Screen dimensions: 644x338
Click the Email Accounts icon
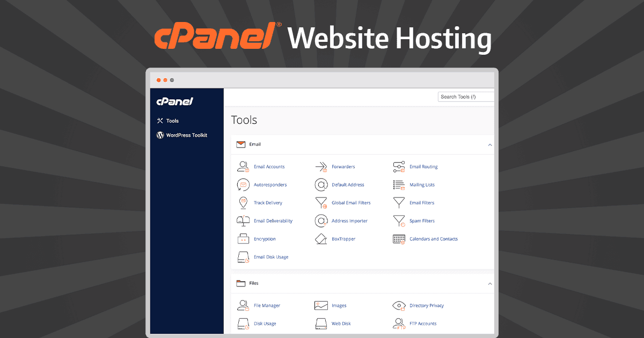click(243, 167)
